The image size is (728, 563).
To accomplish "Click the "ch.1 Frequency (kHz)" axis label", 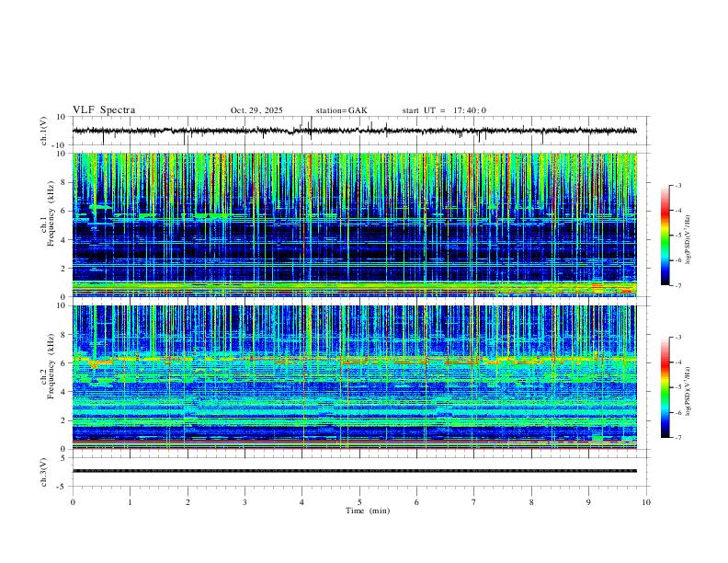I will coord(47,213).
